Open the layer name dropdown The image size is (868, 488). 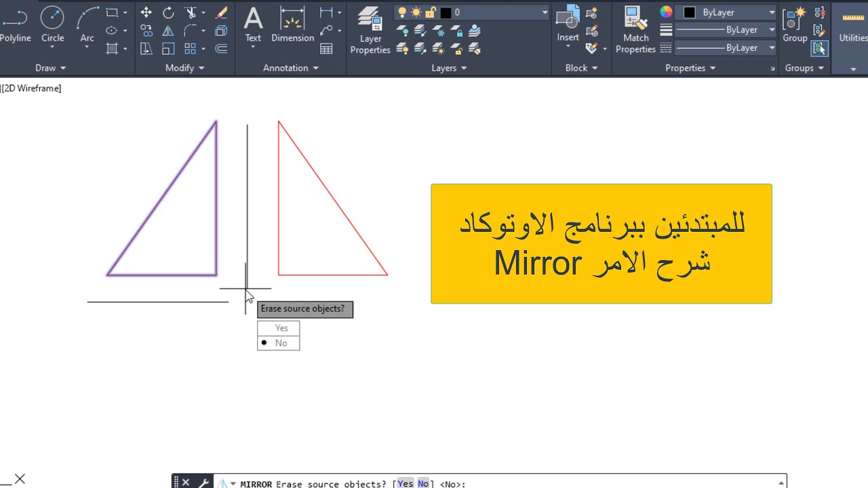tap(545, 12)
